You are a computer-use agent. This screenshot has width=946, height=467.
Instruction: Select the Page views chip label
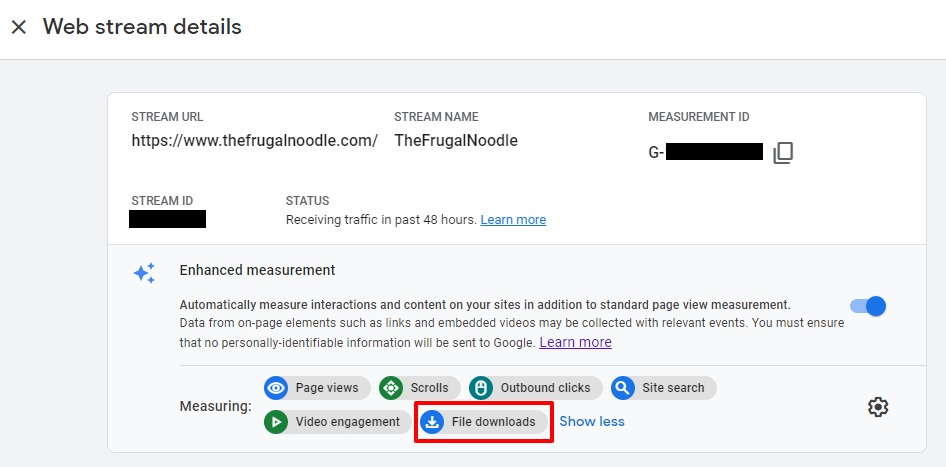(x=327, y=388)
